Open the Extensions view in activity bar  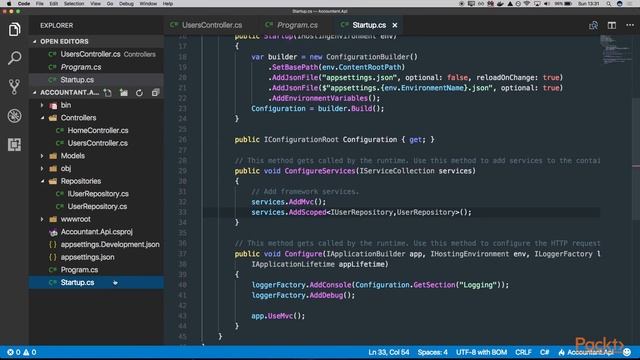[x=14, y=144]
